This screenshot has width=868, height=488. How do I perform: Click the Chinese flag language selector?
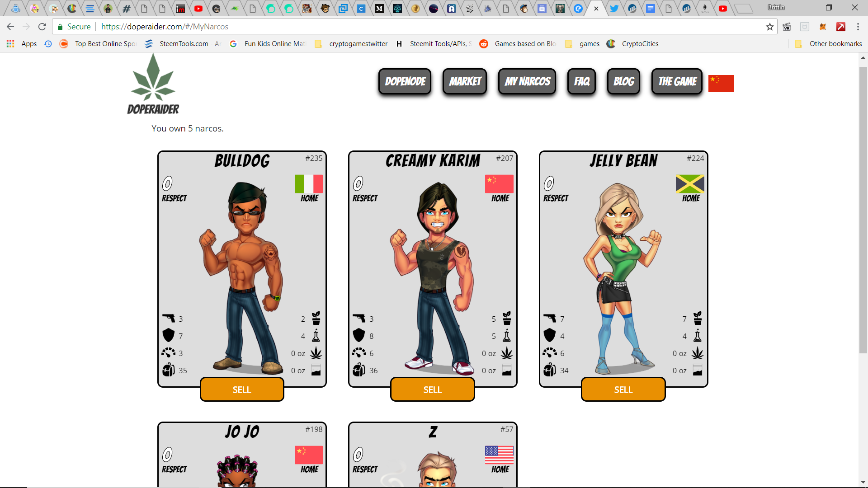[721, 83]
